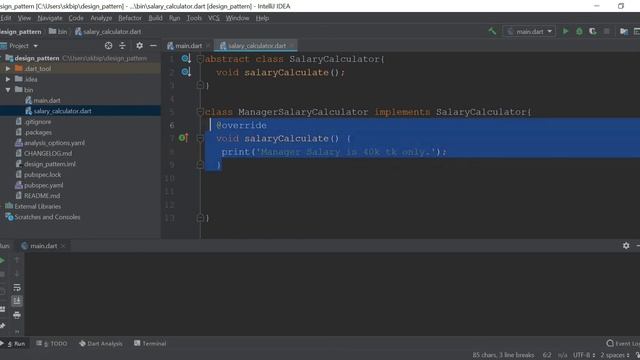The width and height of the screenshot is (640, 360).
Task: Click the bin breadcrumb in navigation bar
Action: 58,31
